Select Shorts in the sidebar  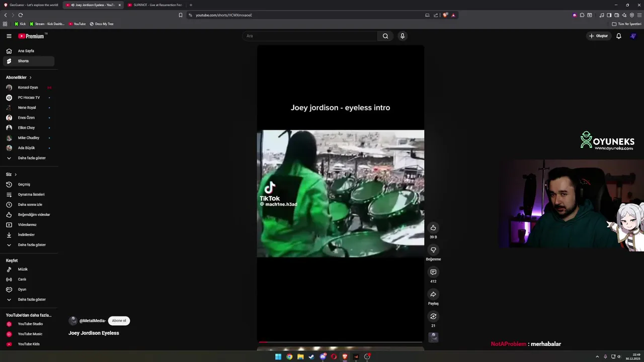29,61
